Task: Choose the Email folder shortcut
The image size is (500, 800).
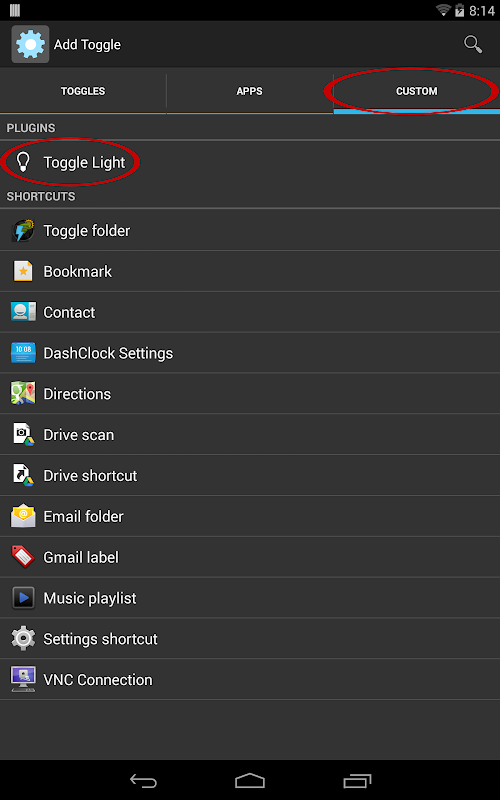Action: point(250,516)
